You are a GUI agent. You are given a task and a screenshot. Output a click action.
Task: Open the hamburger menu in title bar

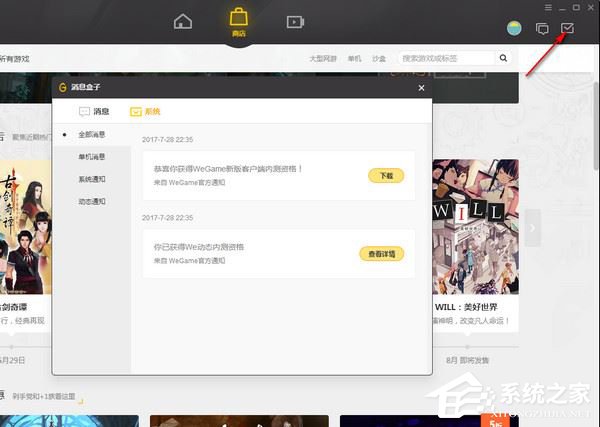click(x=548, y=7)
